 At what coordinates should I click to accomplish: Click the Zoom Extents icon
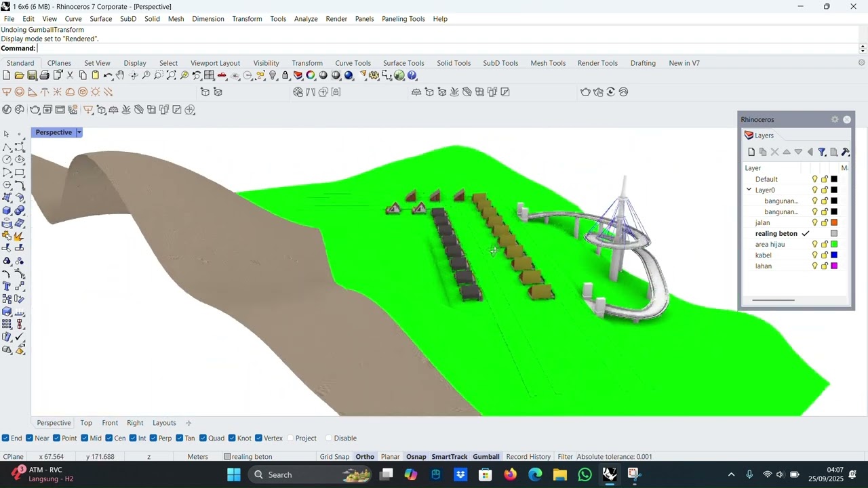171,75
